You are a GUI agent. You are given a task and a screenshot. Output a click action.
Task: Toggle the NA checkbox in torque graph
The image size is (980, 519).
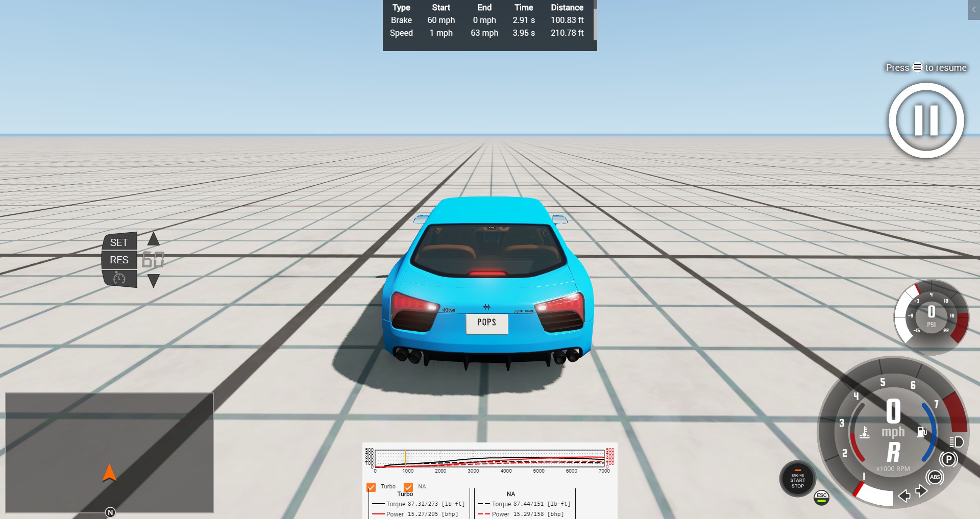tap(408, 487)
